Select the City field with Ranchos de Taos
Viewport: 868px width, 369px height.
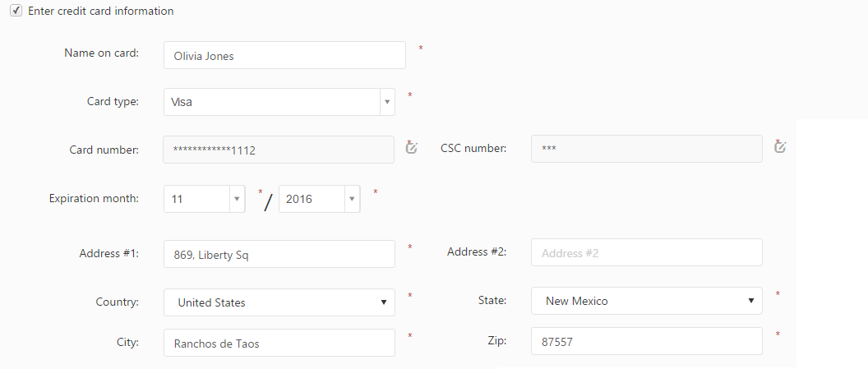[x=279, y=344]
